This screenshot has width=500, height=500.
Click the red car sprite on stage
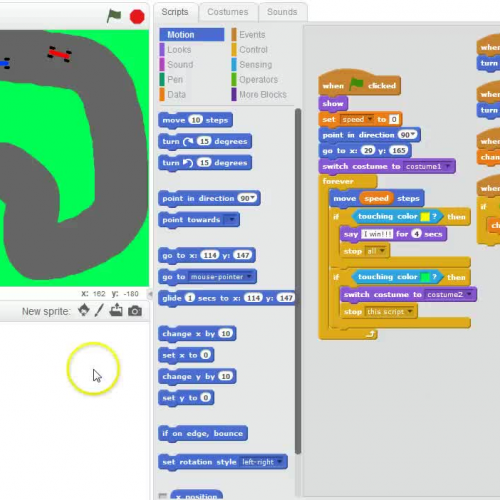(59, 54)
